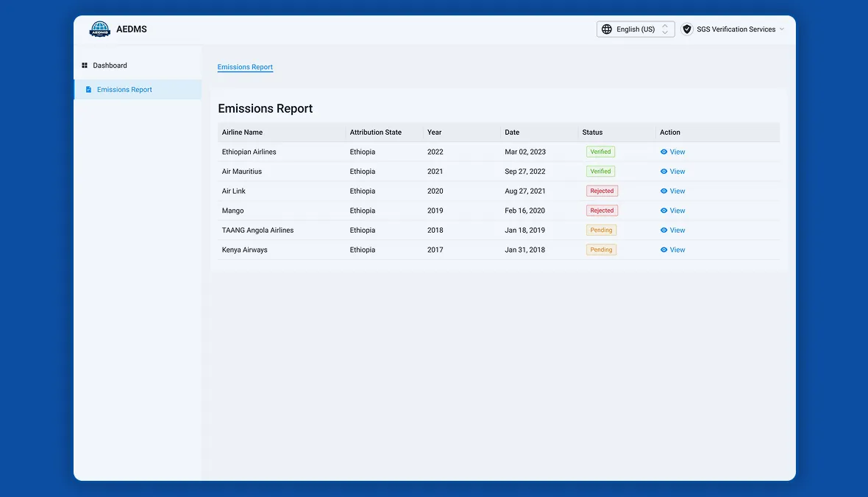Viewport: 868px width, 497px height.
Task: Click the eye icon for Air Mauritius row
Action: click(x=664, y=172)
